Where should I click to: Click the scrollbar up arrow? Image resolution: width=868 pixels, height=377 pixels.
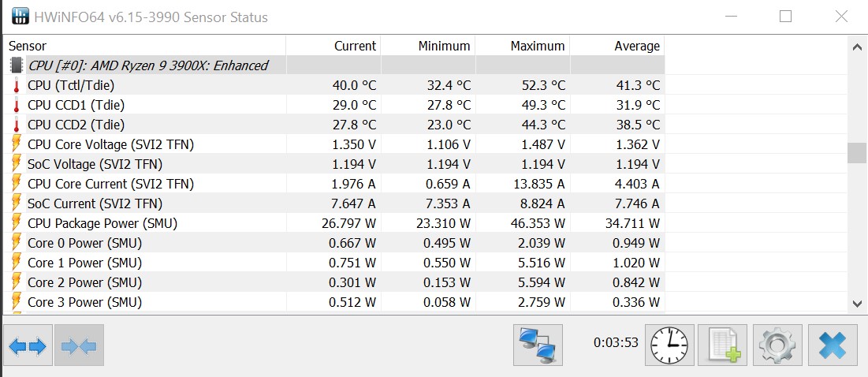click(856, 47)
